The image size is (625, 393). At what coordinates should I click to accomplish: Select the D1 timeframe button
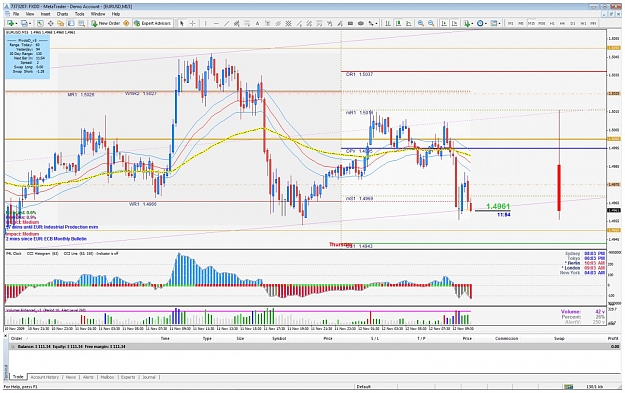(573, 23)
